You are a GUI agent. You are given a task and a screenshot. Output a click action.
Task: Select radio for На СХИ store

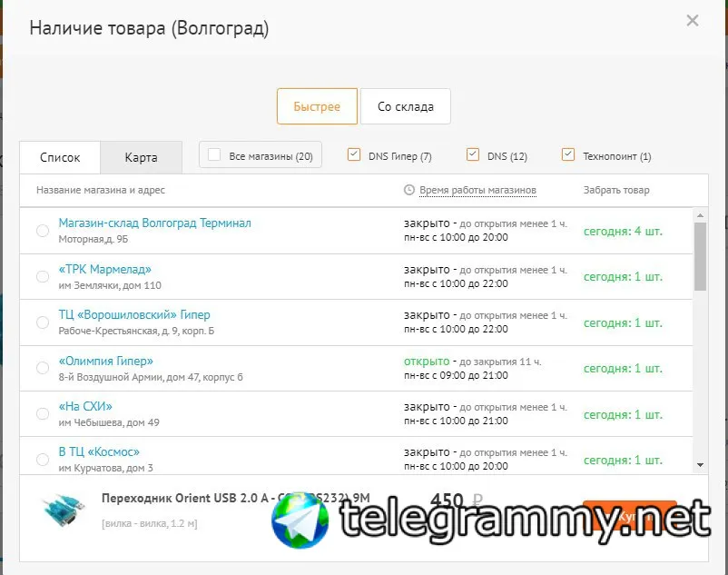43,413
